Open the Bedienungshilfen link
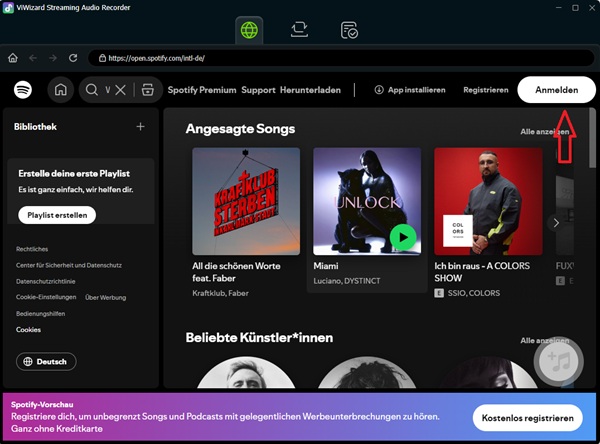This screenshot has width=600, height=444. coord(41,314)
